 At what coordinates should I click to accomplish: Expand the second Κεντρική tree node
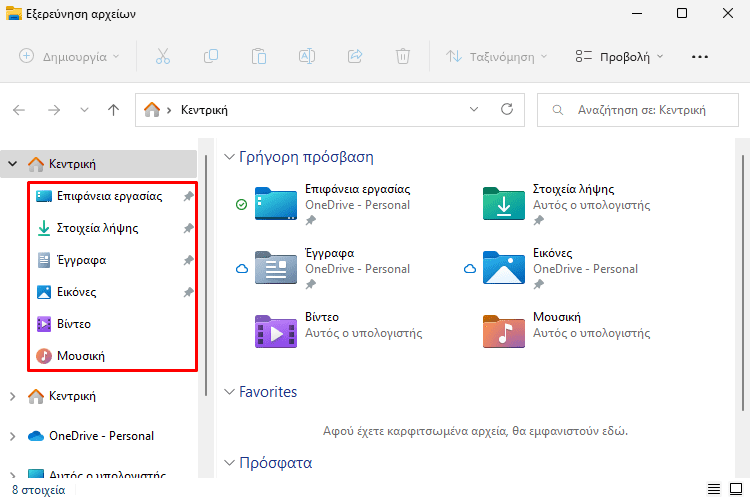click(13, 396)
